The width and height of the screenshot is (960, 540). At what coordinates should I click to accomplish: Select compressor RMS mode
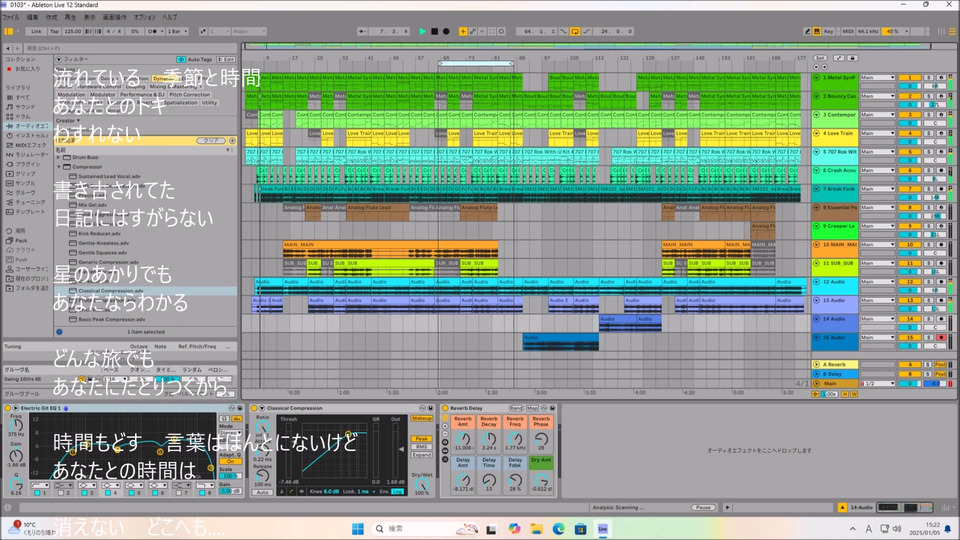point(421,447)
